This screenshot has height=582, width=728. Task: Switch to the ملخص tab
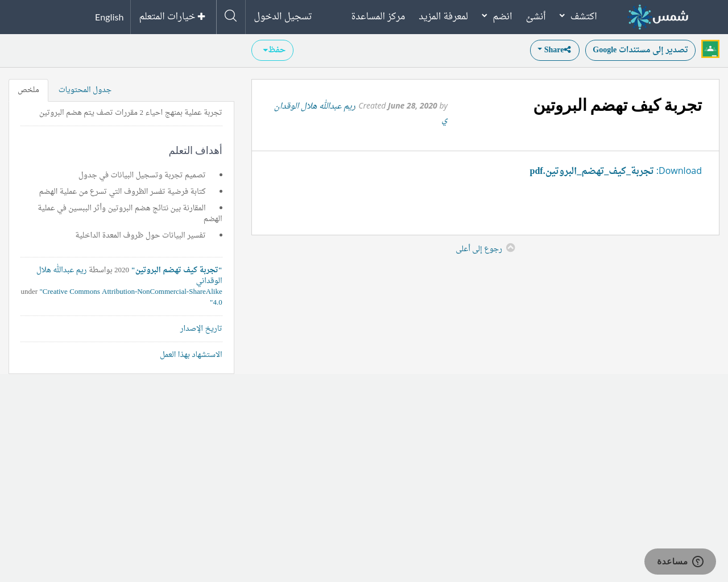pyautogui.click(x=28, y=90)
